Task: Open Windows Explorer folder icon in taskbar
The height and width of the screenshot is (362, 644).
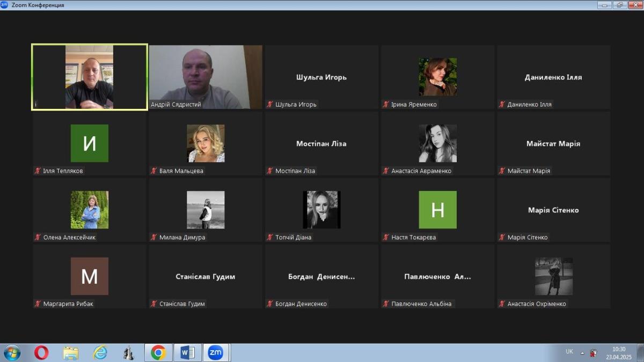Action: tap(71, 352)
